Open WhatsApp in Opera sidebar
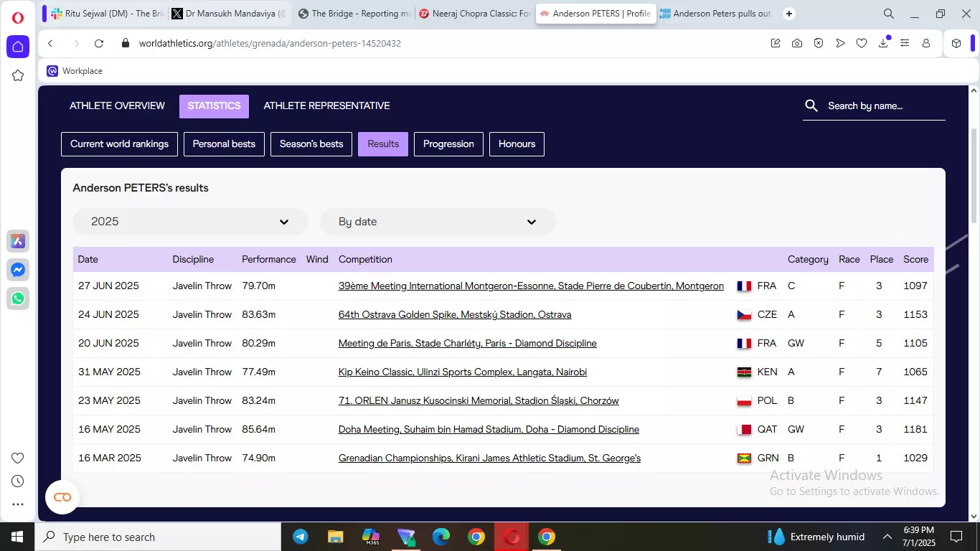This screenshot has height=551, width=980. click(18, 298)
